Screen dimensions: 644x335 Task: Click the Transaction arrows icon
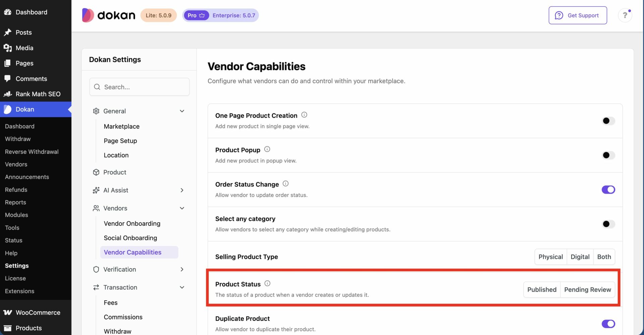click(x=96, y=287)
